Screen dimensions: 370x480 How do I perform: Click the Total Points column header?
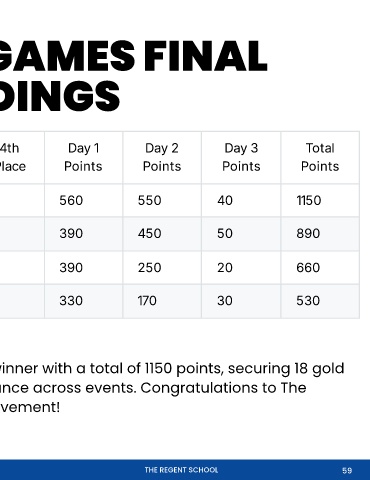tap(320, 157)
